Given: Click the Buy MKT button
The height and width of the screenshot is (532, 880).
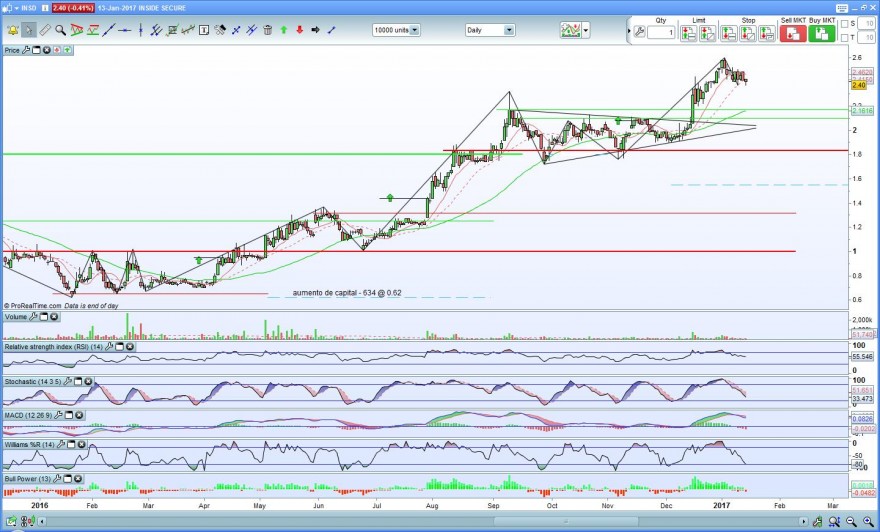Looking at the screenshot, I should pyautogui.click(x=822, y=34).
